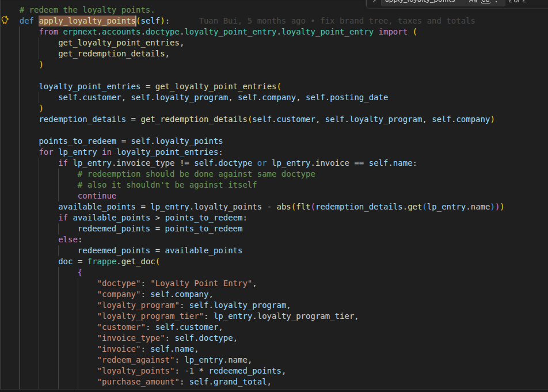Click the 'abs' function call
548x392 pixels.
[283, 207]
